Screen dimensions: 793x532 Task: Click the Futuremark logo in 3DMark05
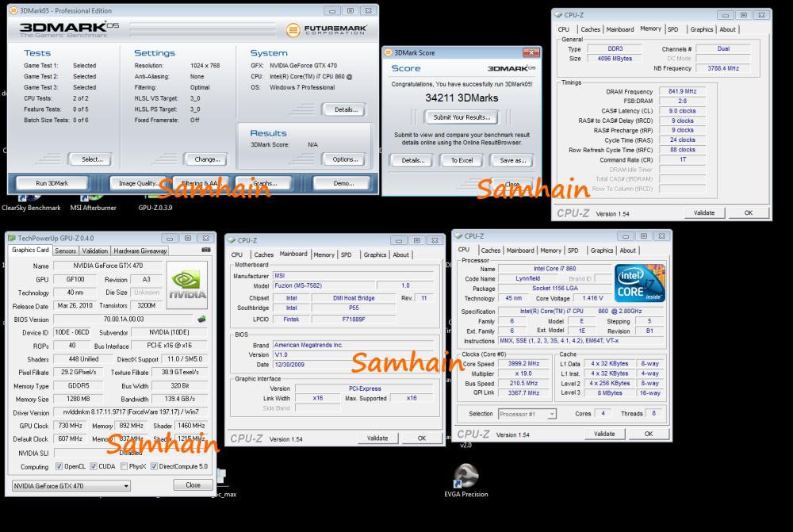coord(326,30)
